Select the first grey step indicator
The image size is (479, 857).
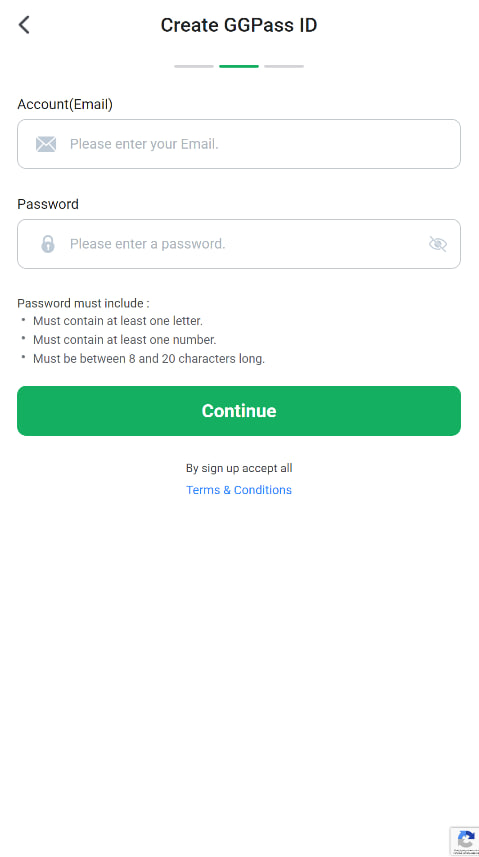(194, 66)
